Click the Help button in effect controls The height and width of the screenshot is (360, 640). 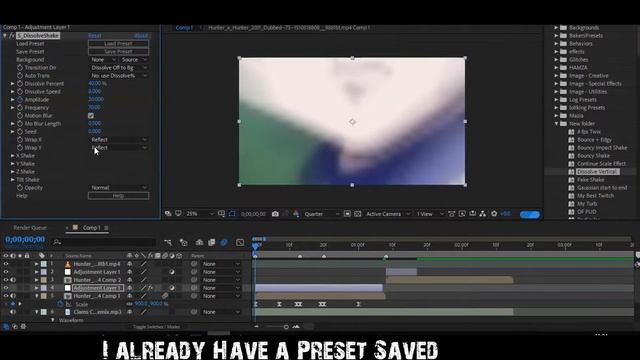(118, 196)
